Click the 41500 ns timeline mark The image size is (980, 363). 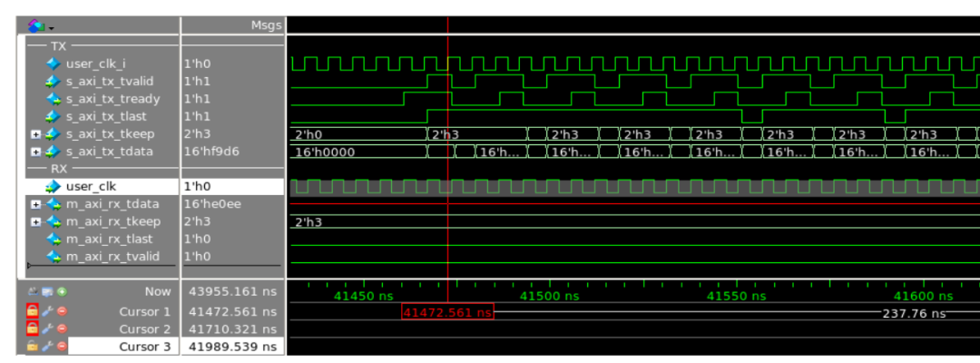pos(549,296)
